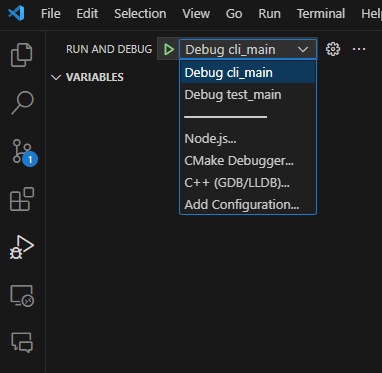The width and height of the screenshot is (382, 373).
Task: Click the RUN AND DEBUG panel title
Action: pos(109,49)
